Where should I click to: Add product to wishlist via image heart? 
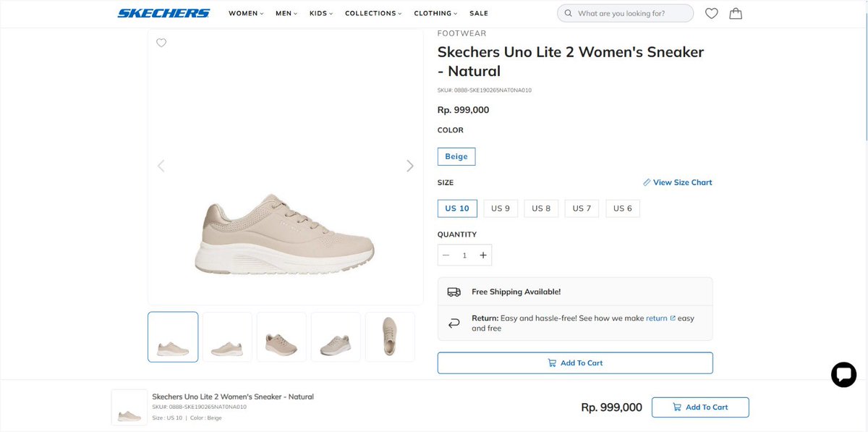[161, 43]
